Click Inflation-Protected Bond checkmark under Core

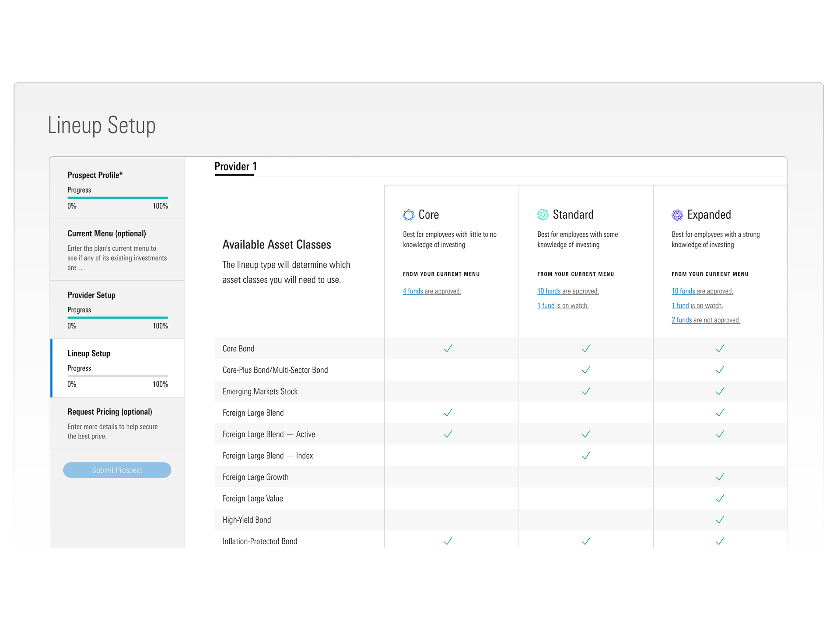click(x=448, y=541)
